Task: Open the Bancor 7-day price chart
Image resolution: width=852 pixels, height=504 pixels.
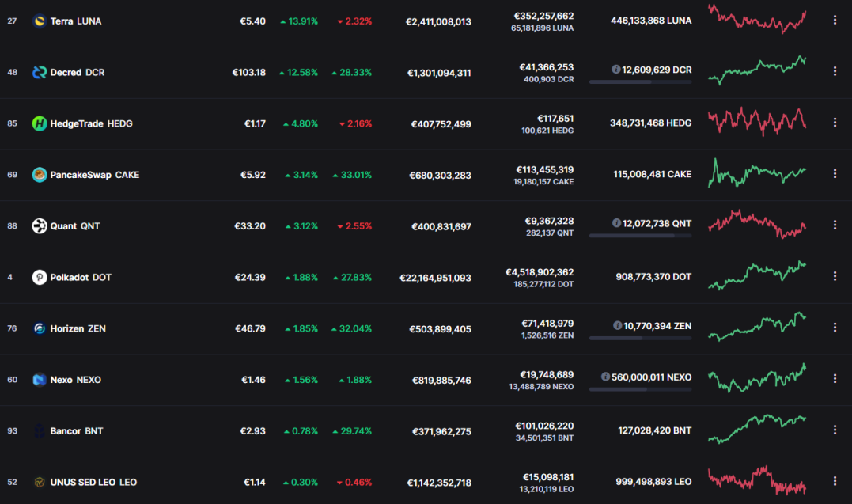Action: (x=757, y=429)
